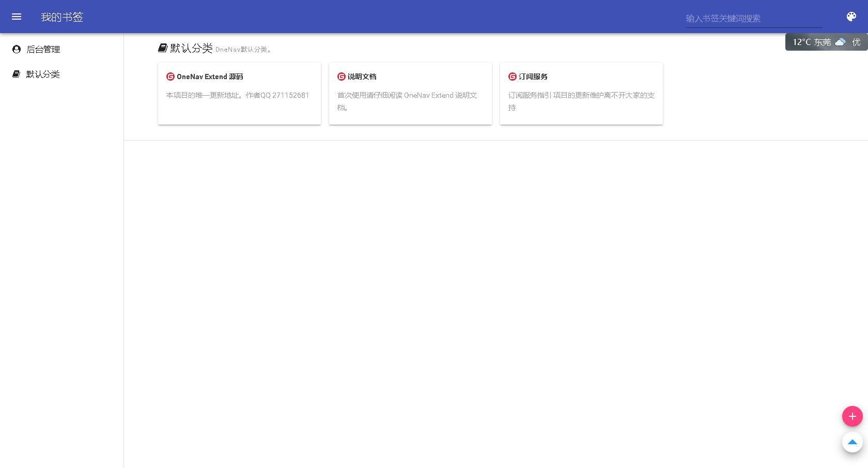
Task: Click the favicon on OneNav Extend 源码 card
Action: [171, 77]
